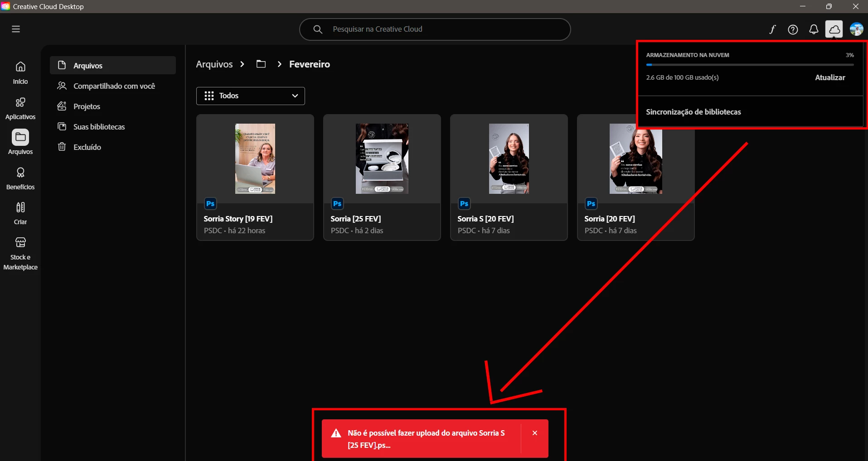Click file name Sorria S [20 FEV]

[x=485, y=219]
